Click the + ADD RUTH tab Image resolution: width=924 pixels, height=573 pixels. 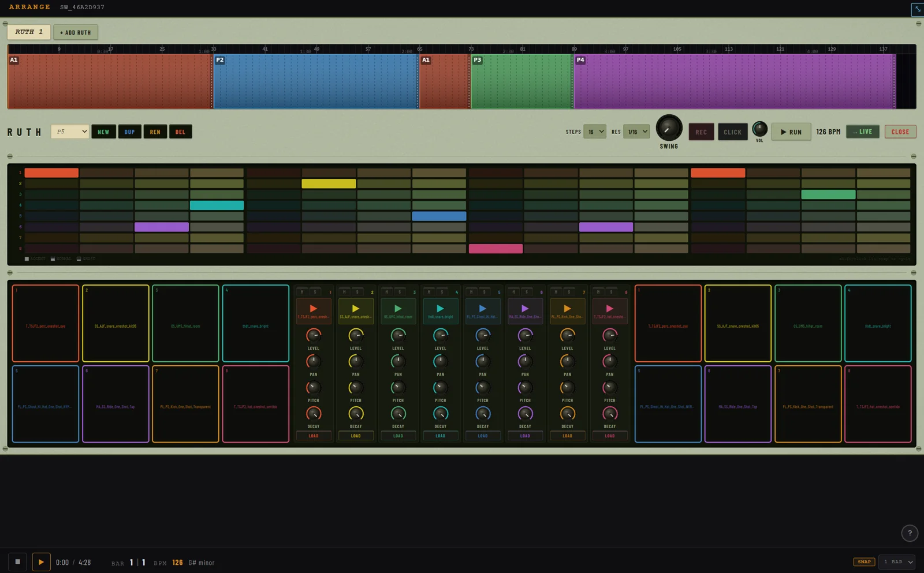(76, 32)
